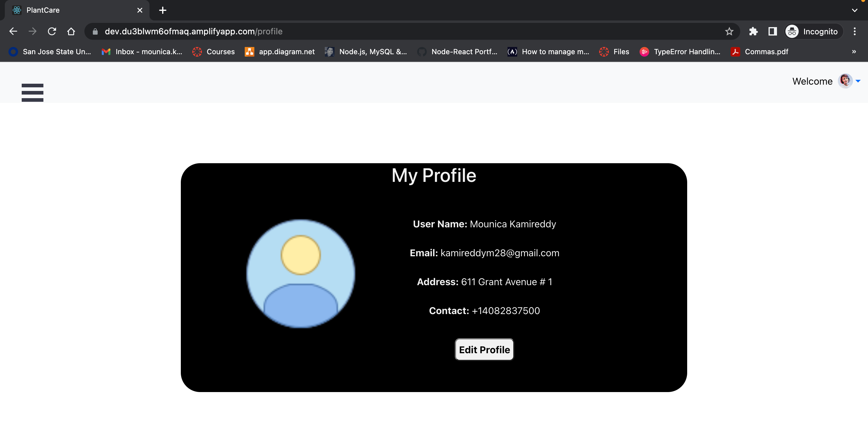Viewport: 868px width, 430px height.
Task: Click the React logo favicon on the PlantCare tab
Action: tap(17, 10)
